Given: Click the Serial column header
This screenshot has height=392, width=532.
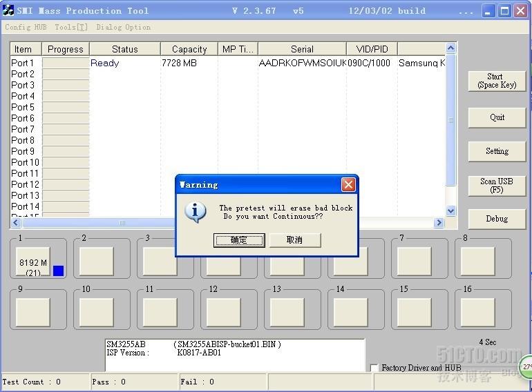Looking at the screenshot, I should [302, 49].
